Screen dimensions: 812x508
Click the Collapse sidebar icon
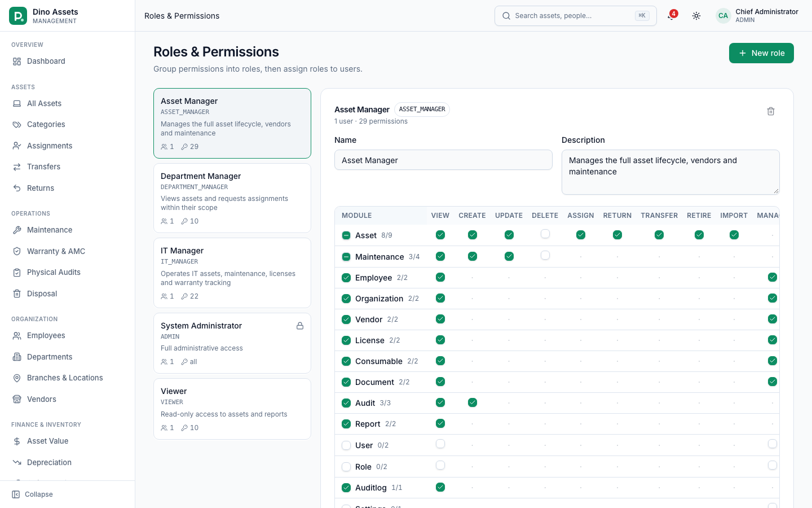pyautogui.click(x=16, y=494)
